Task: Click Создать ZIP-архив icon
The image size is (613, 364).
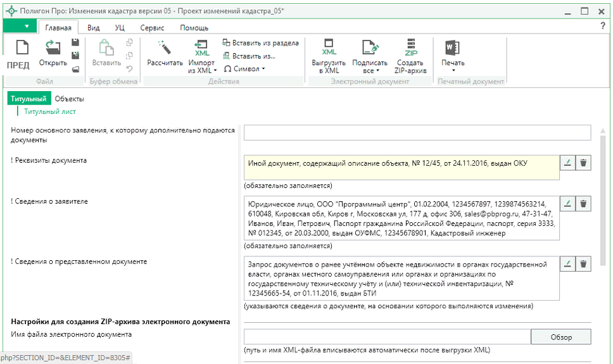Action: coord(410,47)
